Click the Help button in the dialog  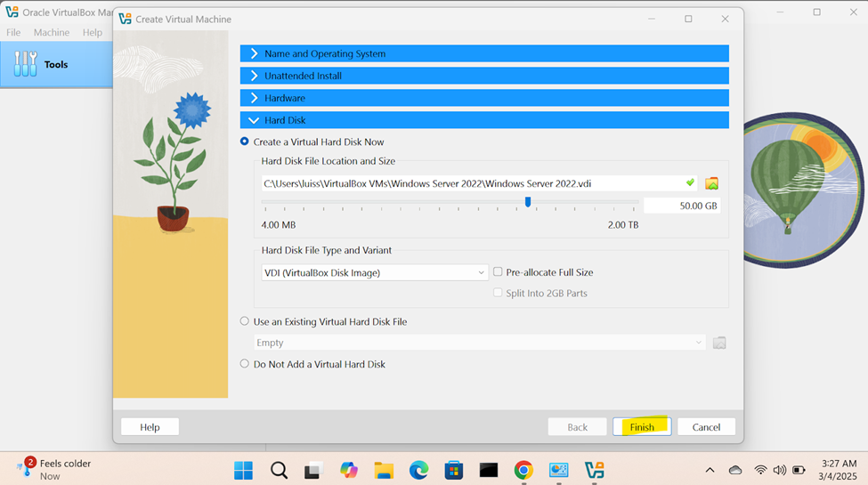[150, 427]
